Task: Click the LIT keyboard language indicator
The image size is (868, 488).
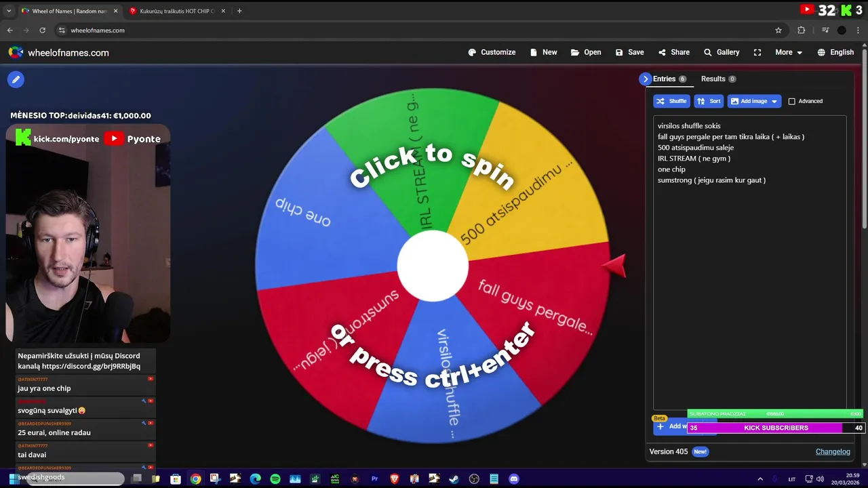Action: tap(792, 479)
